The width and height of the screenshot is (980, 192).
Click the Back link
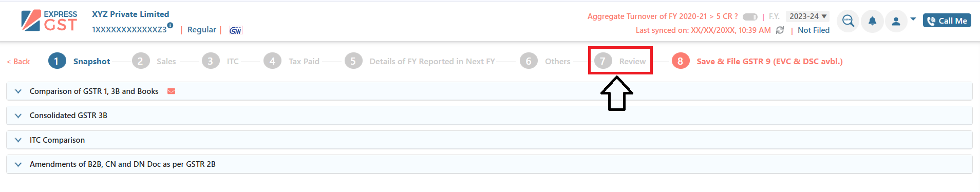[18, 62]
